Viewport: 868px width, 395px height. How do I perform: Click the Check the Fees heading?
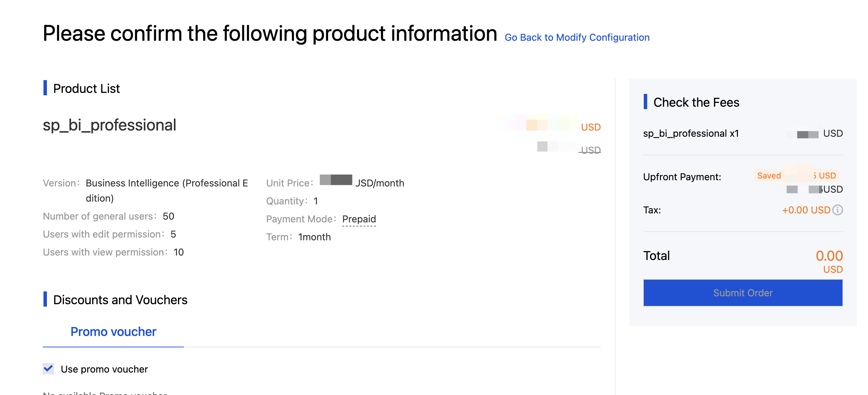click(x=696, y=102)
